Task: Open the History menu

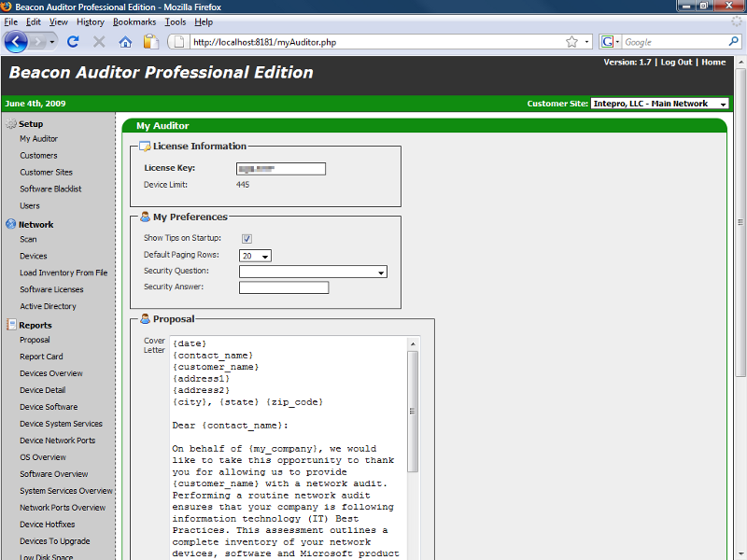Action: click(x=90, y=21)
